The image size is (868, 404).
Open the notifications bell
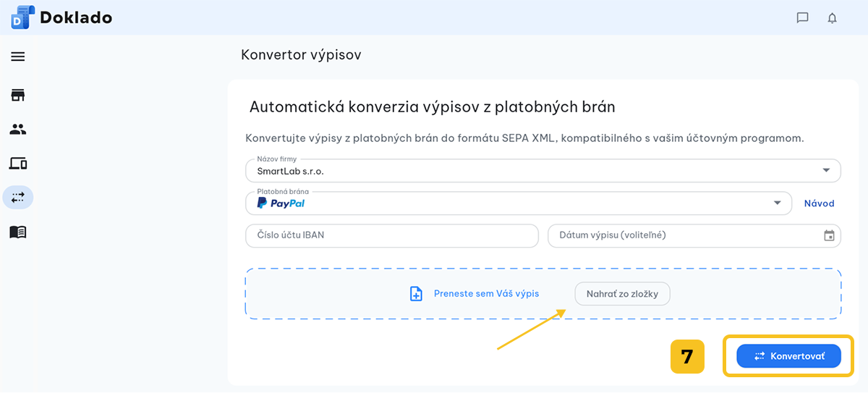tap(832, 18)
